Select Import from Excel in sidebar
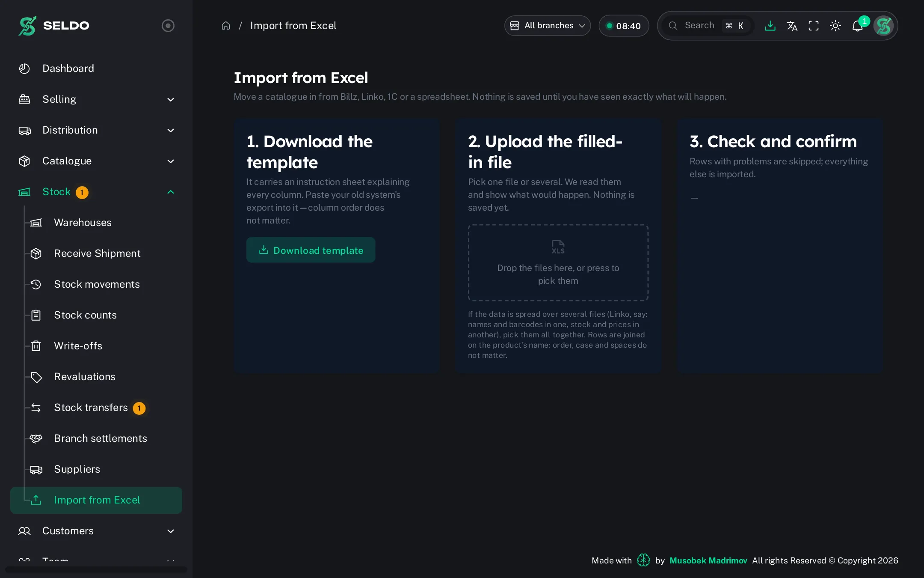Image resolution: width=924 pixels, height=578 pixels. pyautogui.click(x=96, y=500)
